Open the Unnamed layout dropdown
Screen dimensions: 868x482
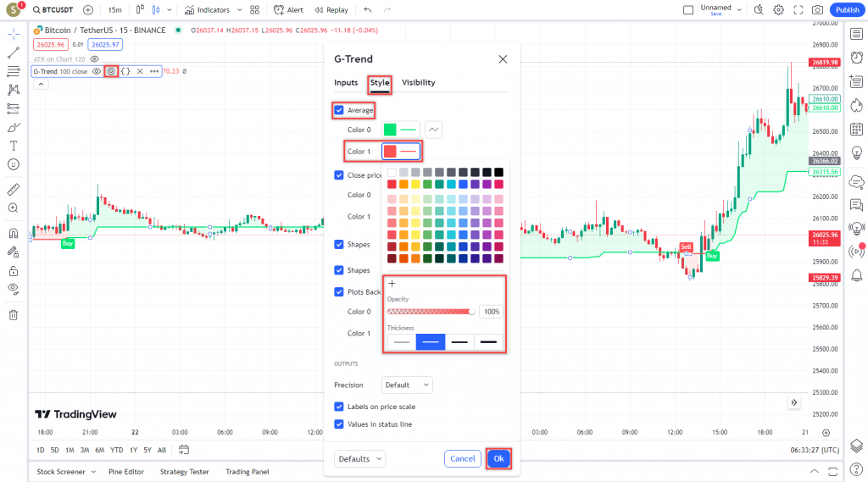pyautogui.click(x=739, y=10)
